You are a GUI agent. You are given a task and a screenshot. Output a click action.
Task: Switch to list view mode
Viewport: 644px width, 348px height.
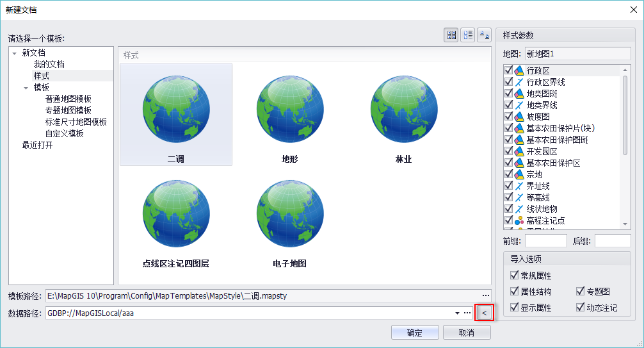468,35
